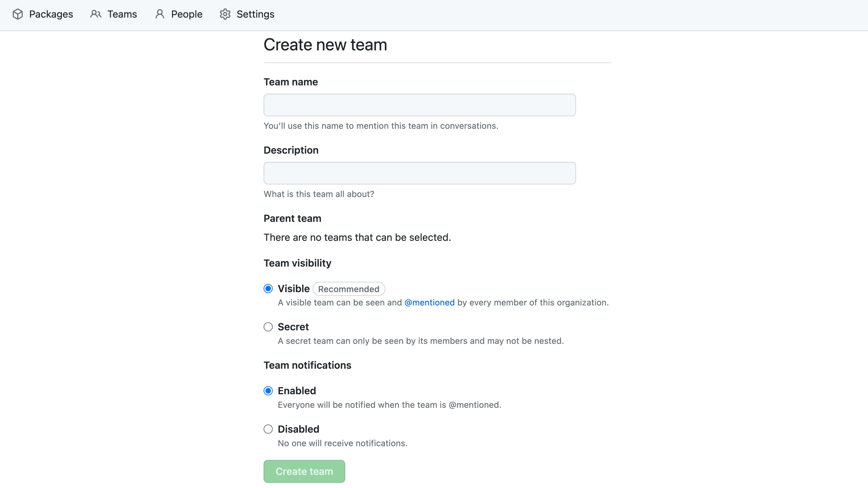Viewport: 868px width, 488px height.
Task: Switch to the Packages tab
Action: (51, 14)
